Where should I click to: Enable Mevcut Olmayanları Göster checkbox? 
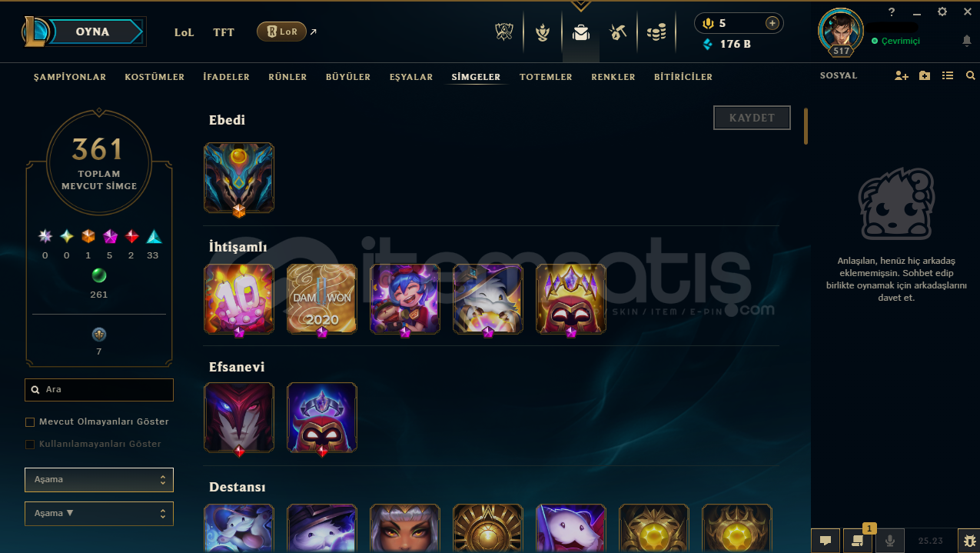point(30,422)
